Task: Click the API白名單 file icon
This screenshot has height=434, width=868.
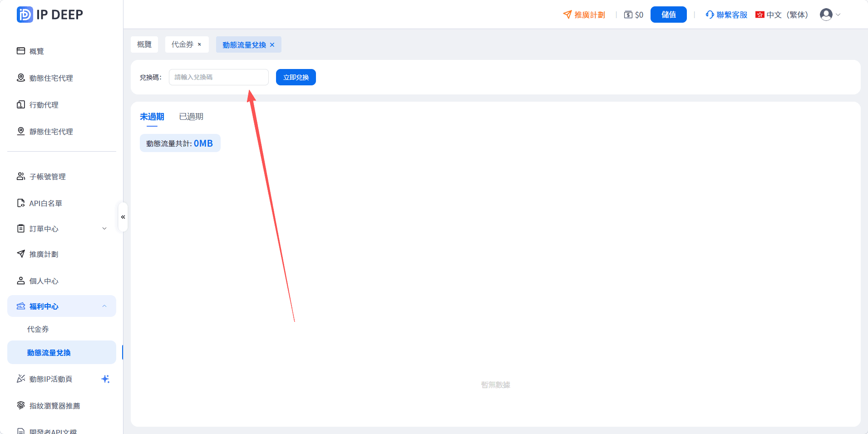Action: [x=21, y=203]
